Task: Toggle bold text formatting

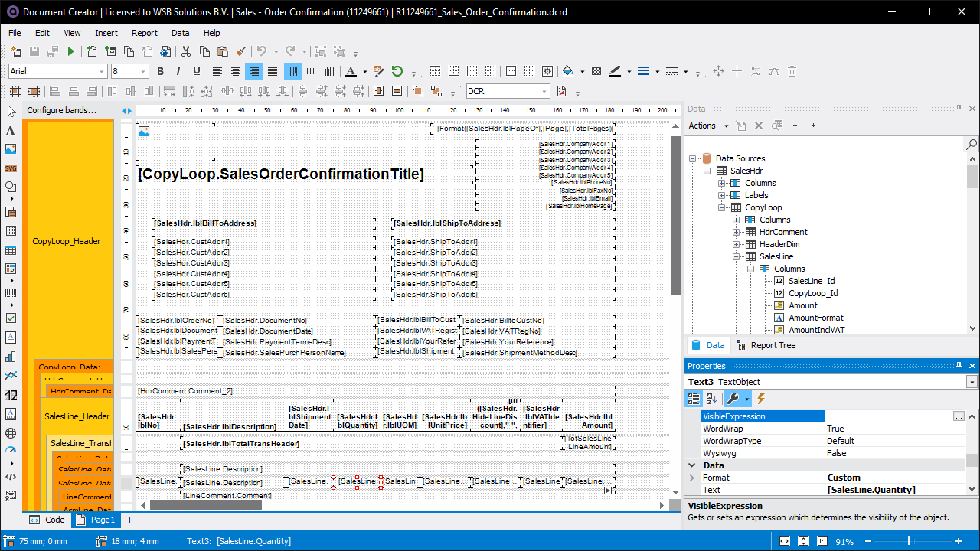Action: tap(160, 71)
